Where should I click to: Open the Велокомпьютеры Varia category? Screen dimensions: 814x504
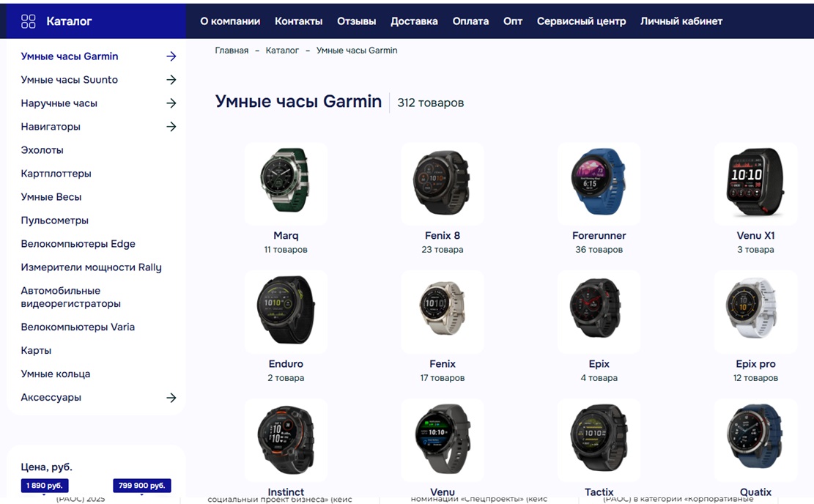point(78,327)
